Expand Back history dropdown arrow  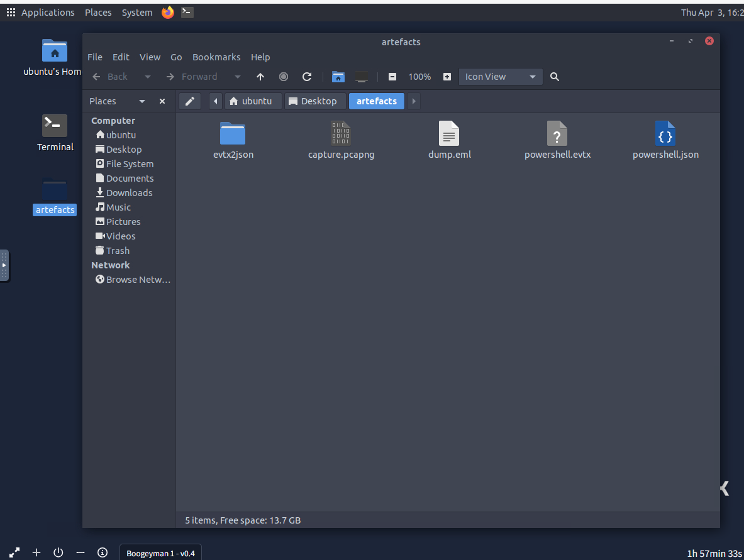tap(148, 77)
